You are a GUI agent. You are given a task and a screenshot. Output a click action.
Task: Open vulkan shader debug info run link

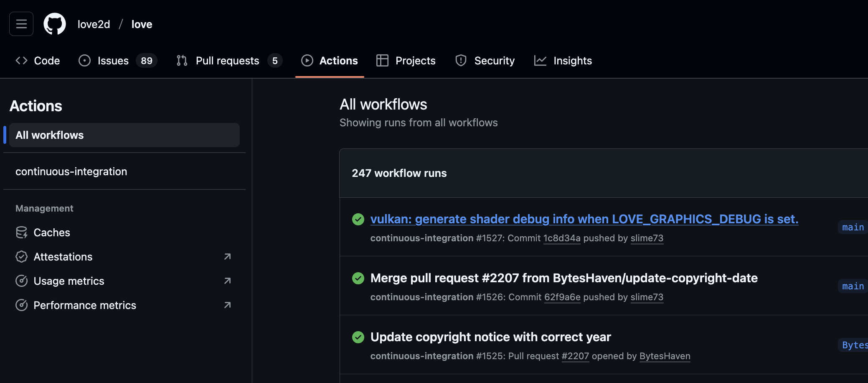pos(584,219)
